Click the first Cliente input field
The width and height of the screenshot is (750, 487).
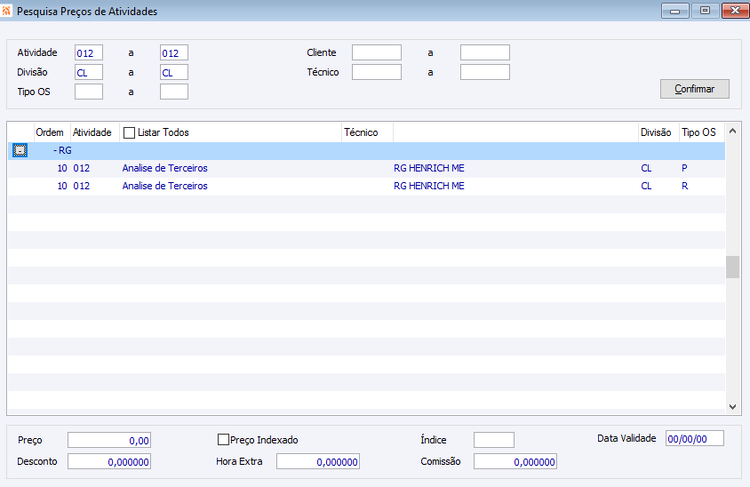[376, 53]
